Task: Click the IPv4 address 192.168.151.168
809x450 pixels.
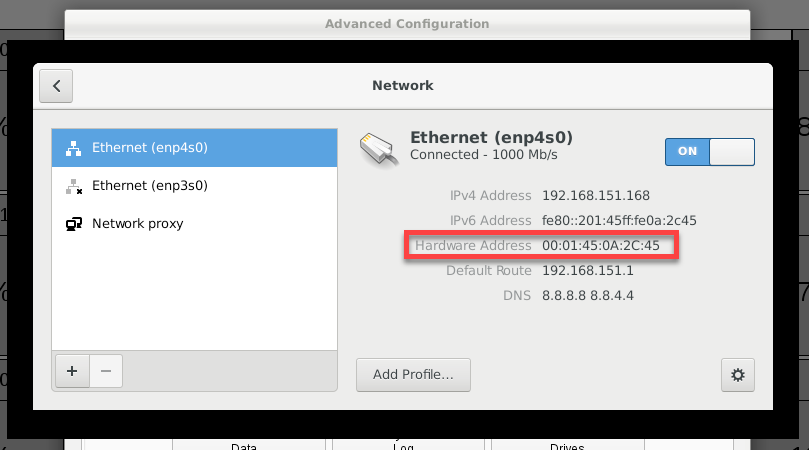Action: [x=596, y=196]
